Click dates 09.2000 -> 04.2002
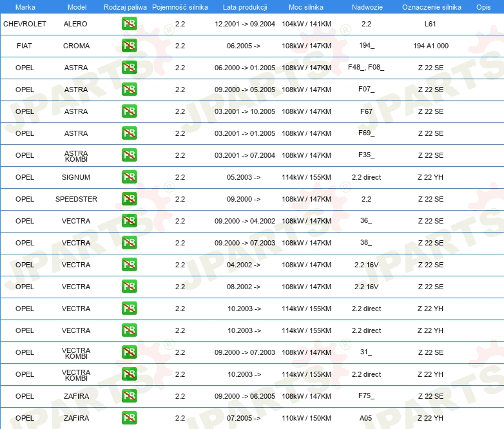 point(245,221)
